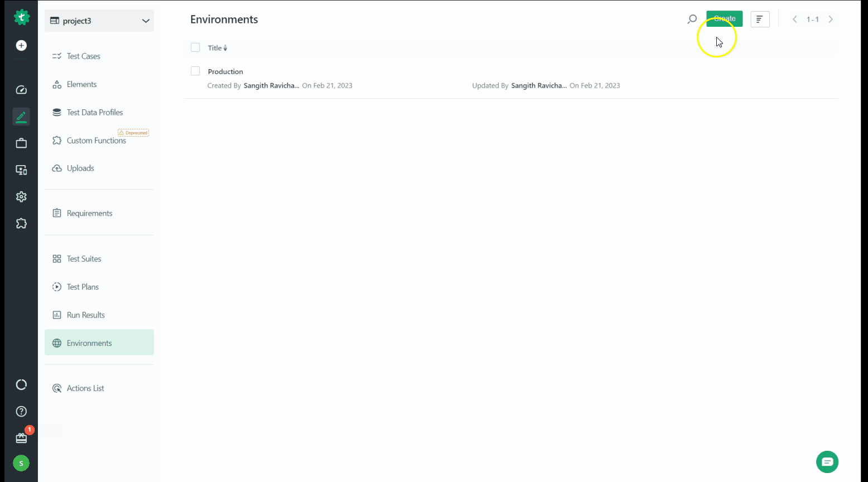This screenshot has width=868, height=482.
Task: Click Created By Sangith Ravicha... text
Action: pyautogui.click(x=253, y=85)
